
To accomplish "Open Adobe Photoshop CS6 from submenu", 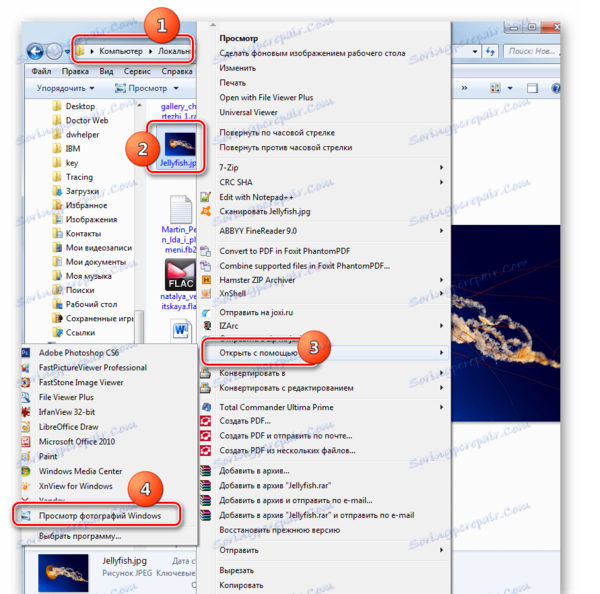I will (79, 352).
